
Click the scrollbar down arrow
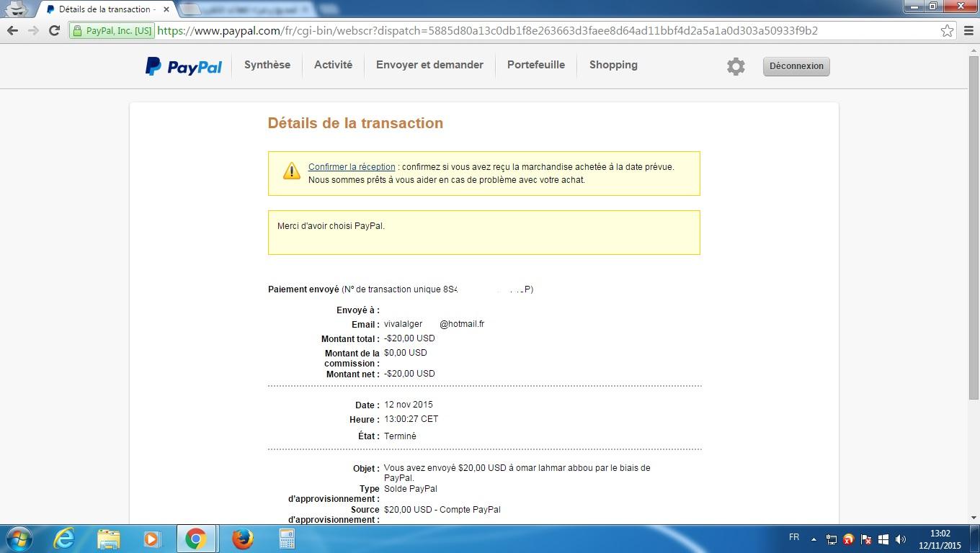(x=974, y=518)
